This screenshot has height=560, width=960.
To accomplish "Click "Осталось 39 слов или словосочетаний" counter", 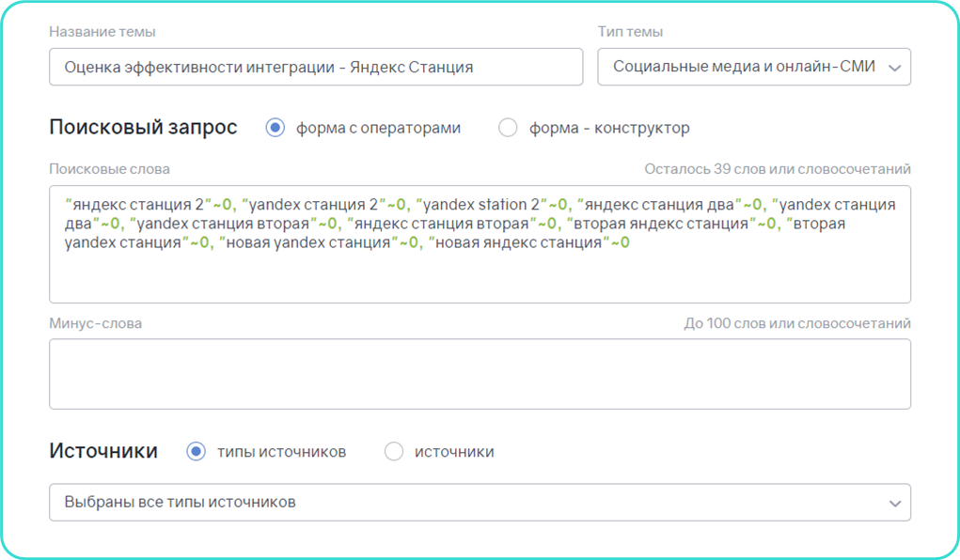I will point(777,169).
